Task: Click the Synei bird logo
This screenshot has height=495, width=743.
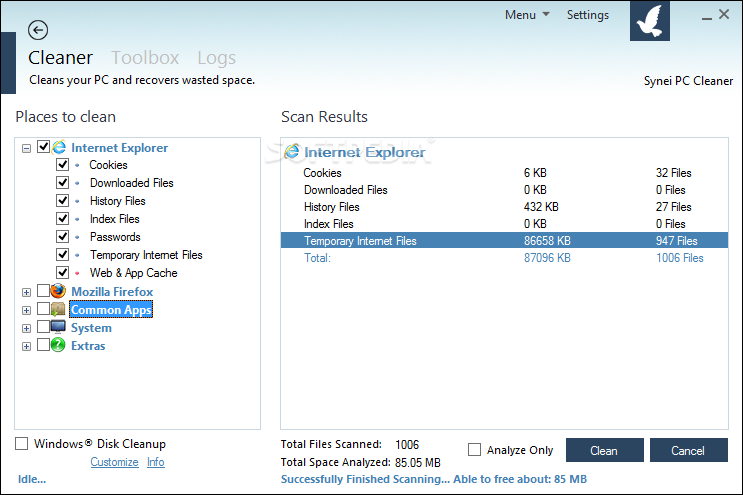Action: pyautogui.click(x=650, y=21)
